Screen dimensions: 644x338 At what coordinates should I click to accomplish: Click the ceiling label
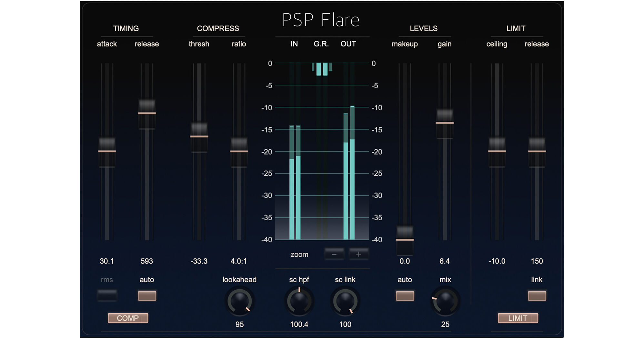[497, 44]
